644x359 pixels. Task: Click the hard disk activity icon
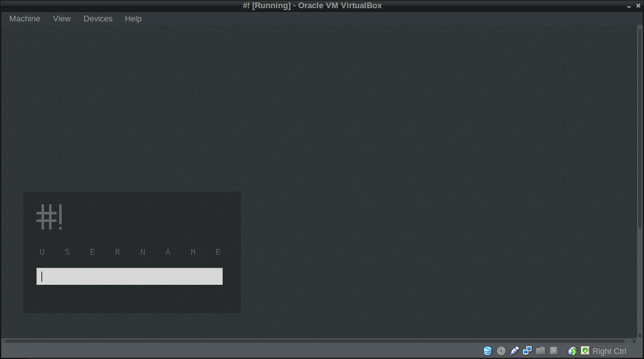[x=487, y=351]
